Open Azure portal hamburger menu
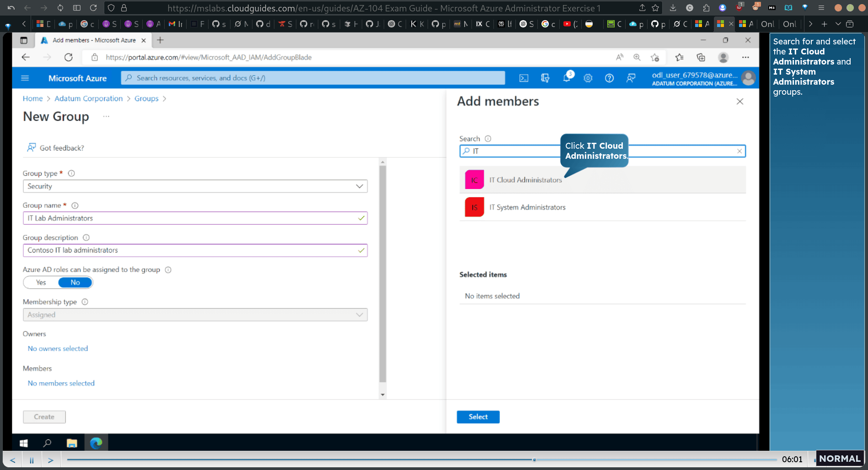The height and width of the screenshot is (470, 868). (x=25, y=78)
